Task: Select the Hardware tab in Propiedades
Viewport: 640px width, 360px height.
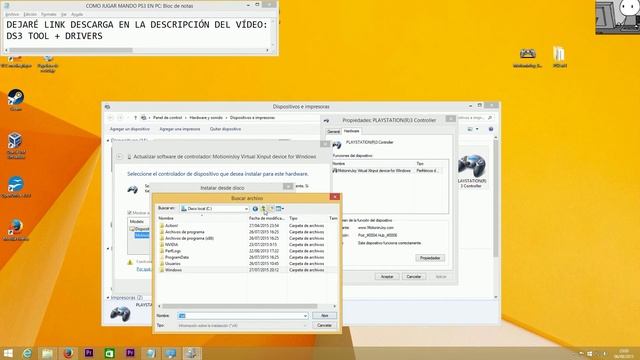Action: coord(351,131)
